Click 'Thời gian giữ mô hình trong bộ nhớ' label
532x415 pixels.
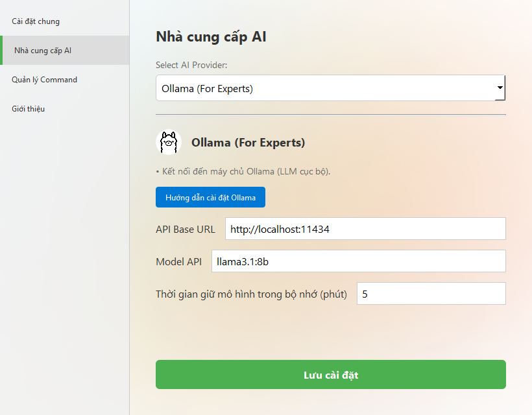pyautogui.click(x=252, y=294)
